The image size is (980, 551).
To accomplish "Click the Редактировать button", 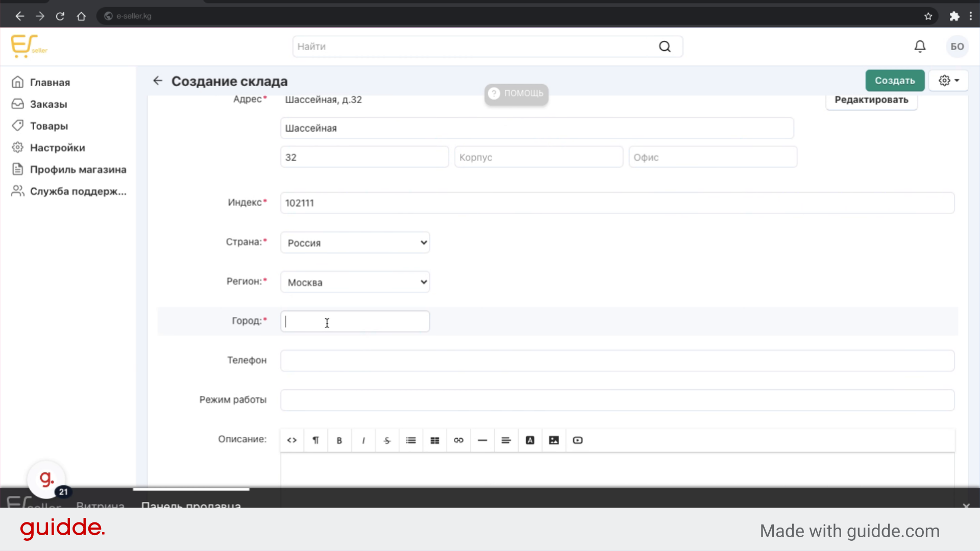I will click(871, 100).
